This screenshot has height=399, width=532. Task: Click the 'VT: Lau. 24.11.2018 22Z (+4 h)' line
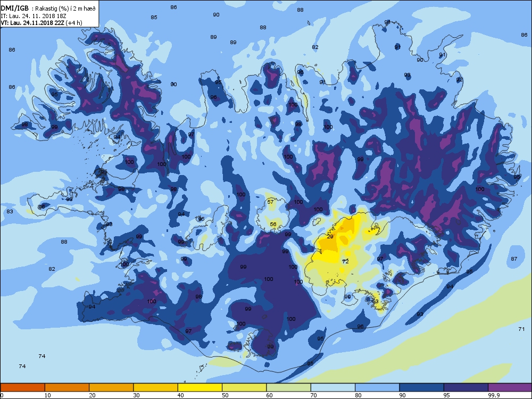click(x=41, y=23)
